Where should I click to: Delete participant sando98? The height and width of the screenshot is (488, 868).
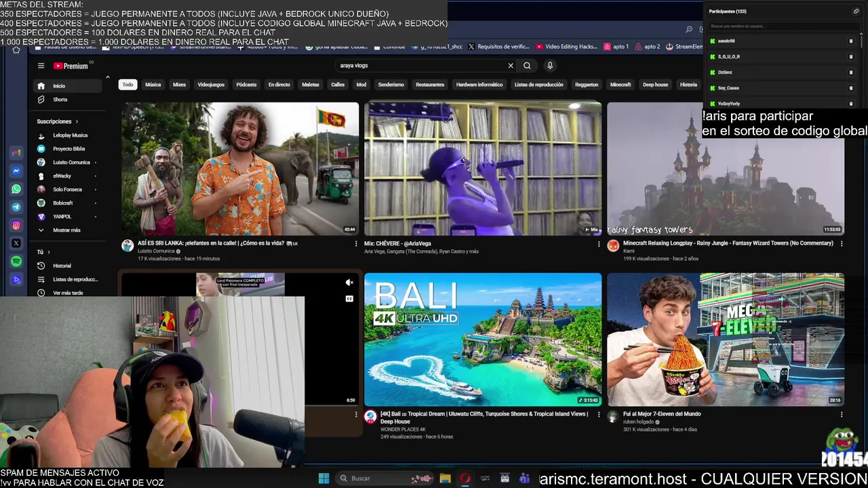coord(851,41)
